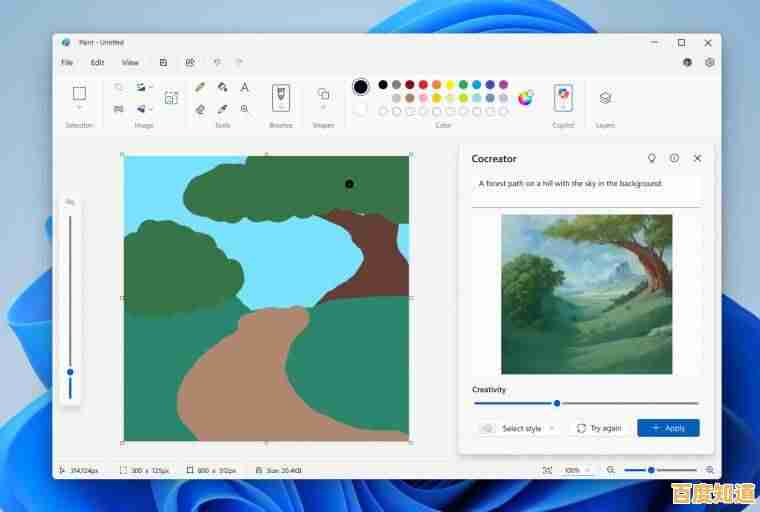Select the Text tool
This screenshot has height=512, width=760.
click(x=245, y=88)
